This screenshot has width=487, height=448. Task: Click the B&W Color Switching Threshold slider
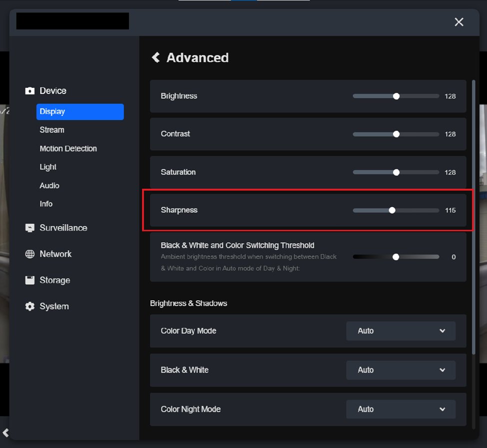(x=396, y=257)
